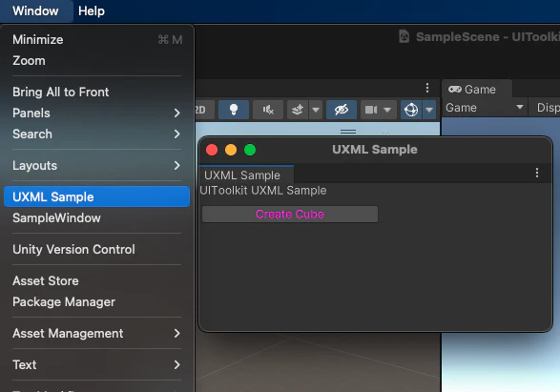The height and width of the screenshot is (392, 560).
Task: Expand Asset Management submenu
Action: click(x=96, y=334)
